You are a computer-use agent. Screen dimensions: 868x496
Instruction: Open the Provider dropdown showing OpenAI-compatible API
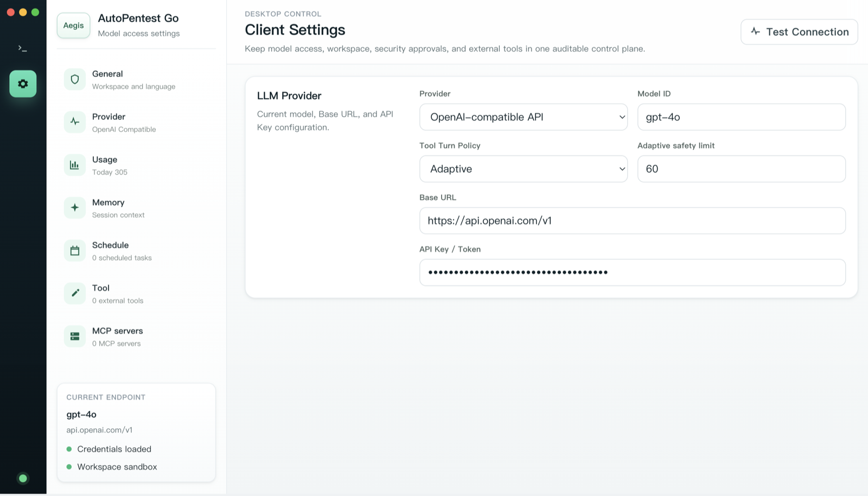[524, 117]
